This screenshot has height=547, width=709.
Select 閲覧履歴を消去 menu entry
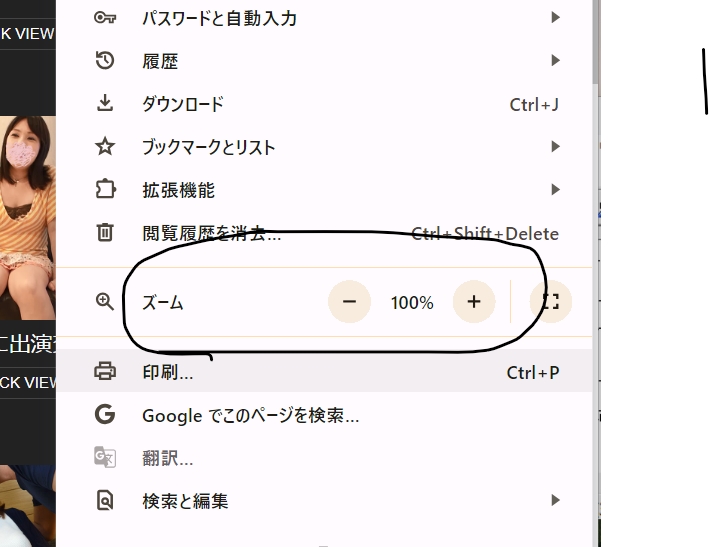pos(211,233)
